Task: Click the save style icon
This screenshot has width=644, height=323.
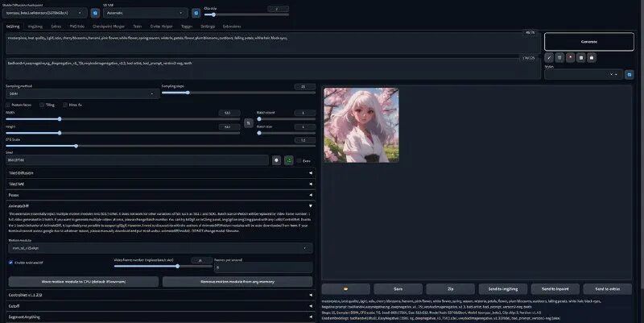Action: (592, 58)
